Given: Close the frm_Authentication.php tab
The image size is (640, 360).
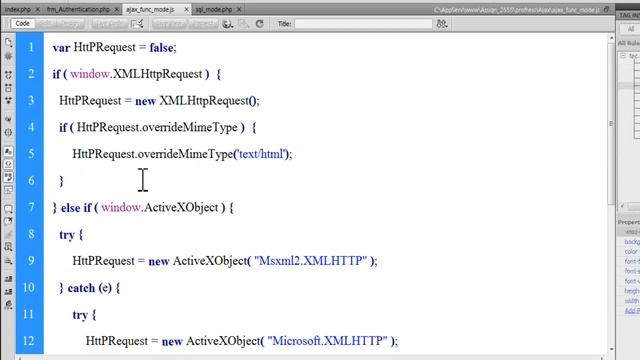Looking at the screenshot, I should point(117,9).
